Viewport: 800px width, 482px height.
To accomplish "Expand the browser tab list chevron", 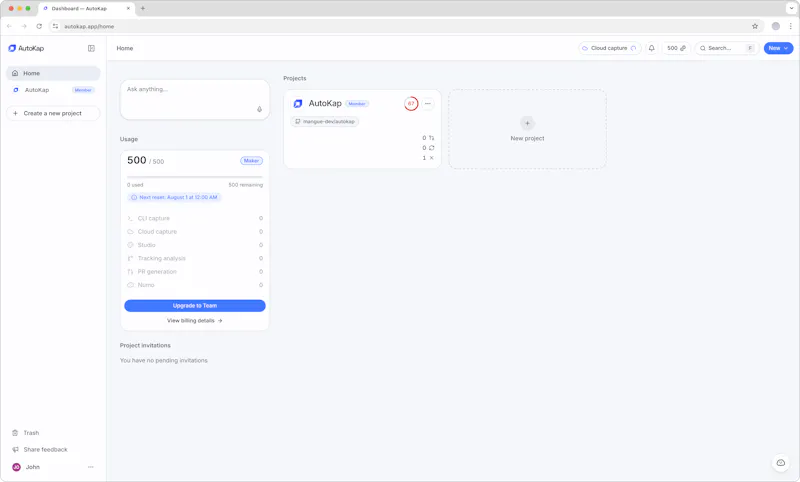I will tap(791, 9).
